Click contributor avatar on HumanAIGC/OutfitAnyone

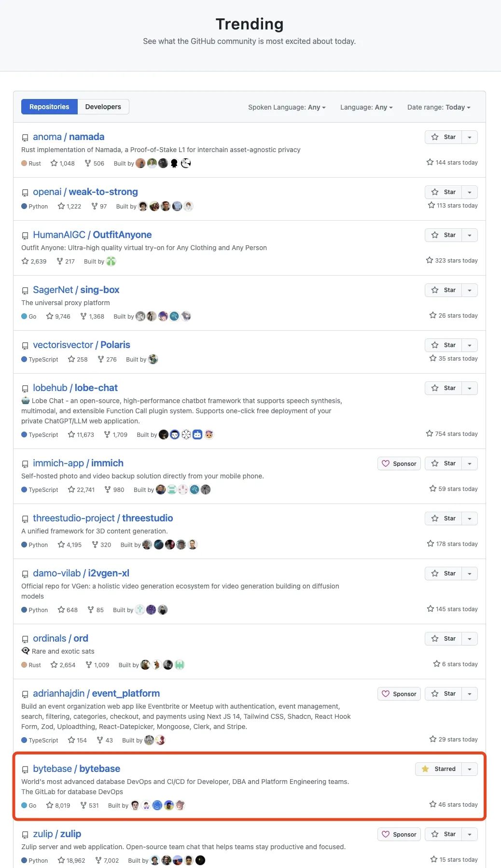coord(111,261)
